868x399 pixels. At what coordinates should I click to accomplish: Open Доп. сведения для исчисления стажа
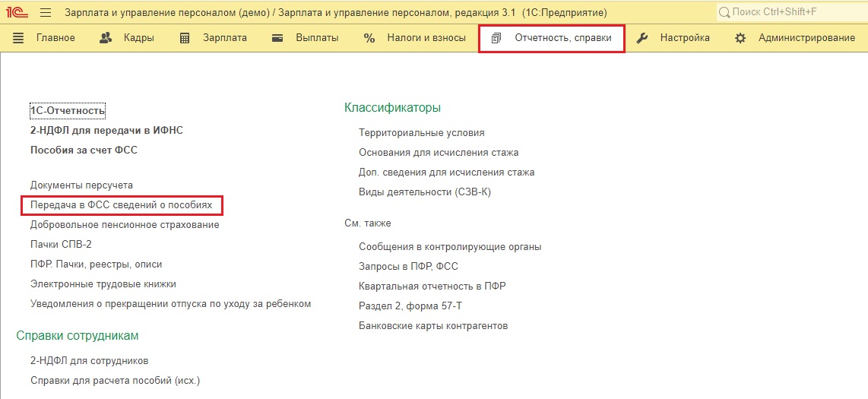pos(447,172)
